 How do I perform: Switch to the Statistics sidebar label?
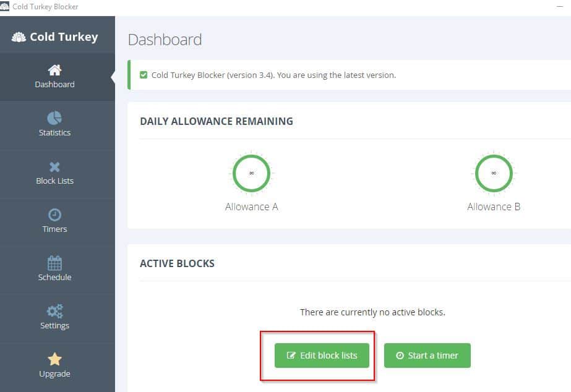[x=54, y=132]
